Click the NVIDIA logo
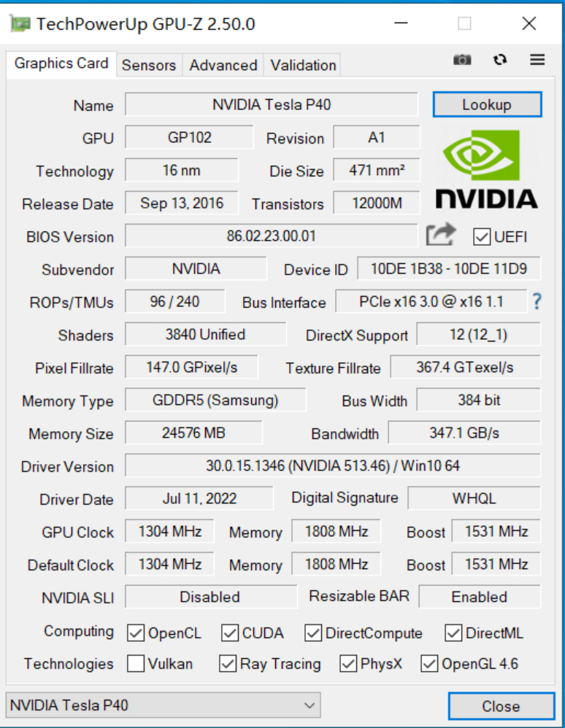Screen dimensions: 565x728 tap(486, 169)
